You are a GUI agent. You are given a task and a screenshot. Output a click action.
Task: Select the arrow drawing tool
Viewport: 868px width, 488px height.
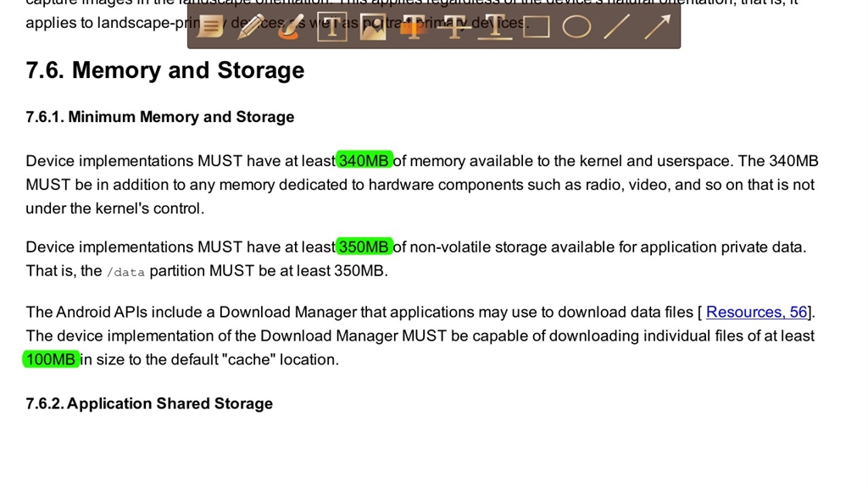658,26
